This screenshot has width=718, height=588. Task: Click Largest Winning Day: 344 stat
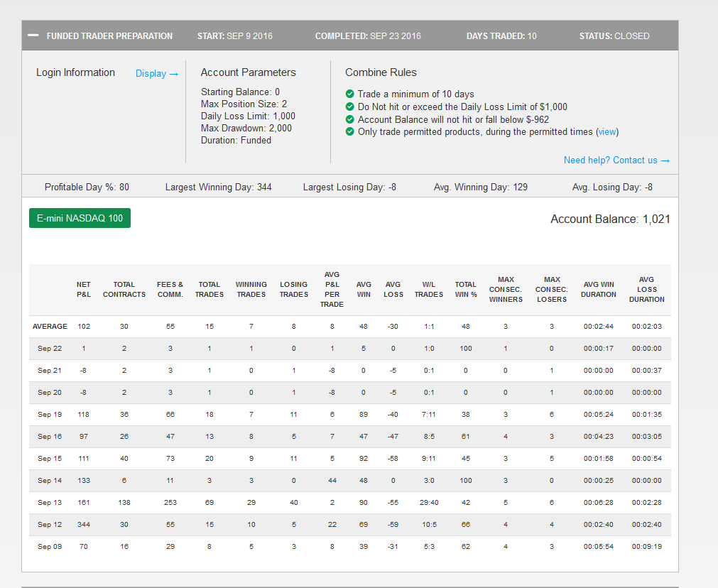219,187
